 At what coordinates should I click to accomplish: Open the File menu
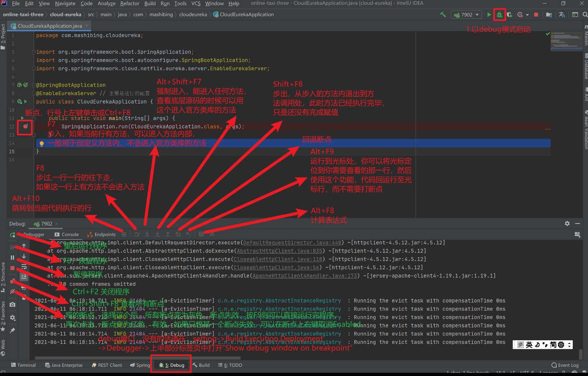[16, 4]
